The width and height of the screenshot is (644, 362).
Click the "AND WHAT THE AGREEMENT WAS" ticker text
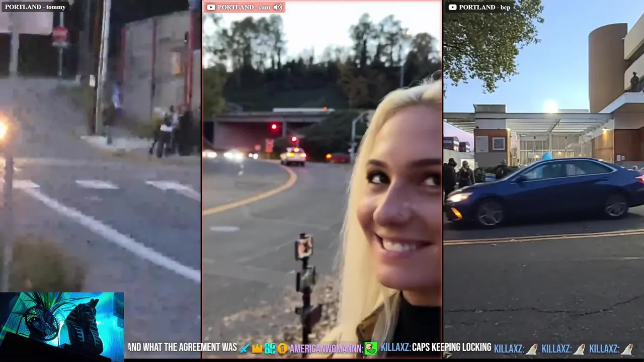click(x=182, y=347)
